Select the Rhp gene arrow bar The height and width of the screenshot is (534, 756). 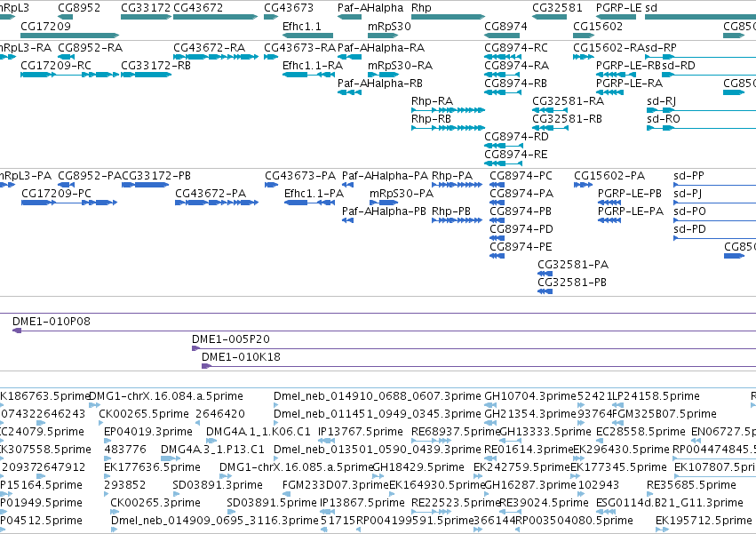click(448, 17)
